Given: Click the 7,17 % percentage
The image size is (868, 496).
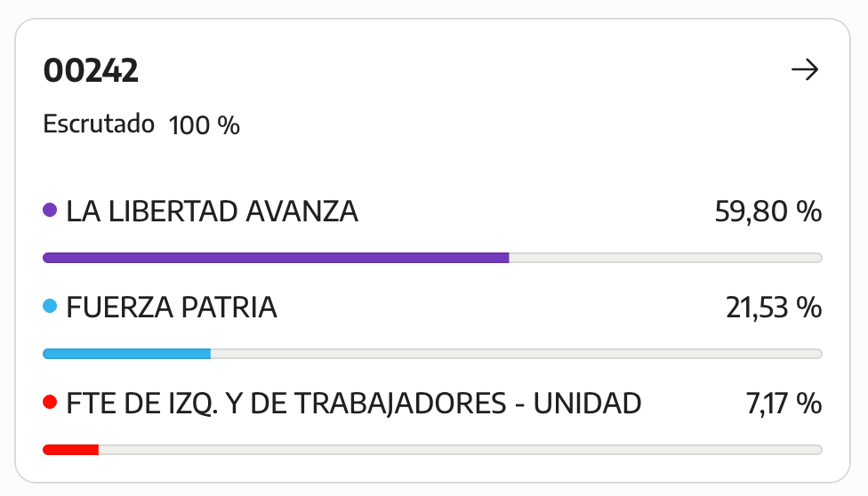Looking at the screenshot, I should [784, 403].
